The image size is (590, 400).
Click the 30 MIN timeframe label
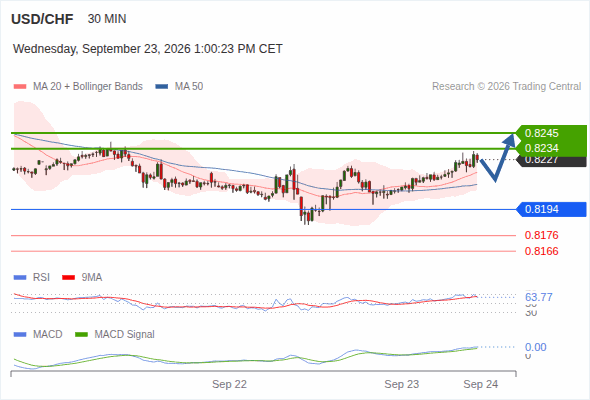pyautogui.click(x=107, y=19)
